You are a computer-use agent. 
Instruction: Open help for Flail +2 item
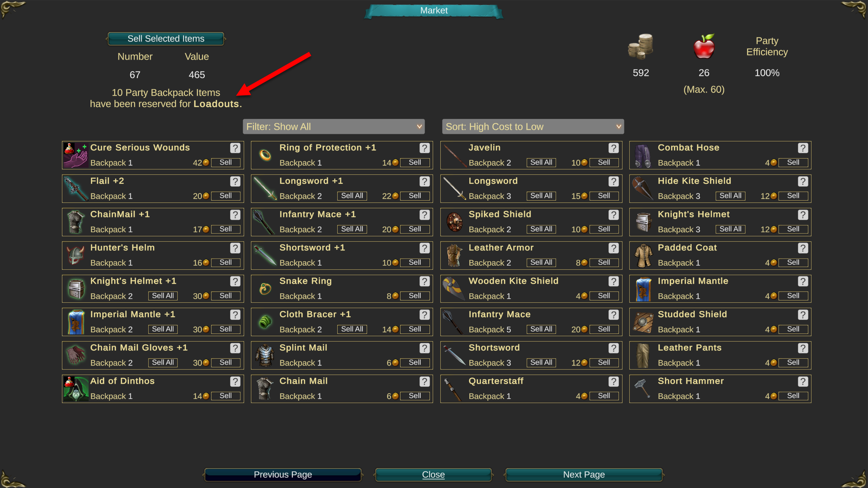coord(235,181)
